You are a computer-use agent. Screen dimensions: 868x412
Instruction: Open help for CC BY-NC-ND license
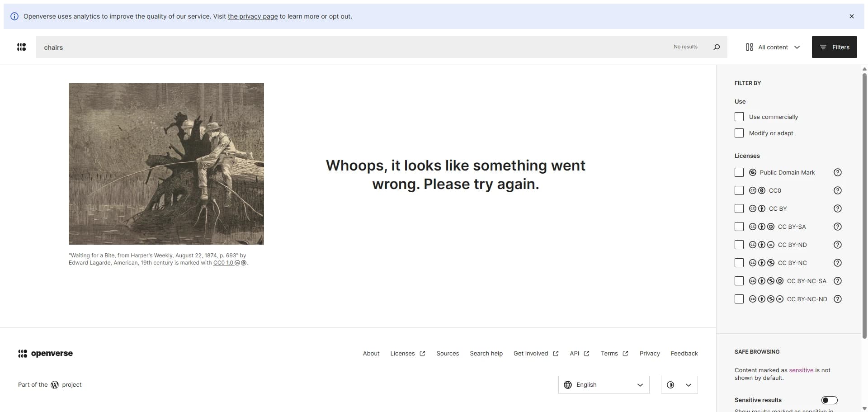pos(838,299)
